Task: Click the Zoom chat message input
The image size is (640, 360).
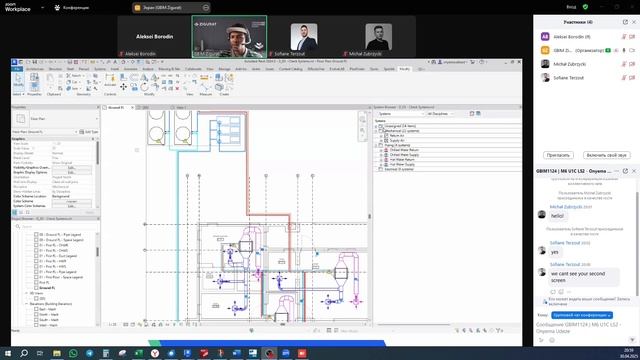Action: click(583, 327)
